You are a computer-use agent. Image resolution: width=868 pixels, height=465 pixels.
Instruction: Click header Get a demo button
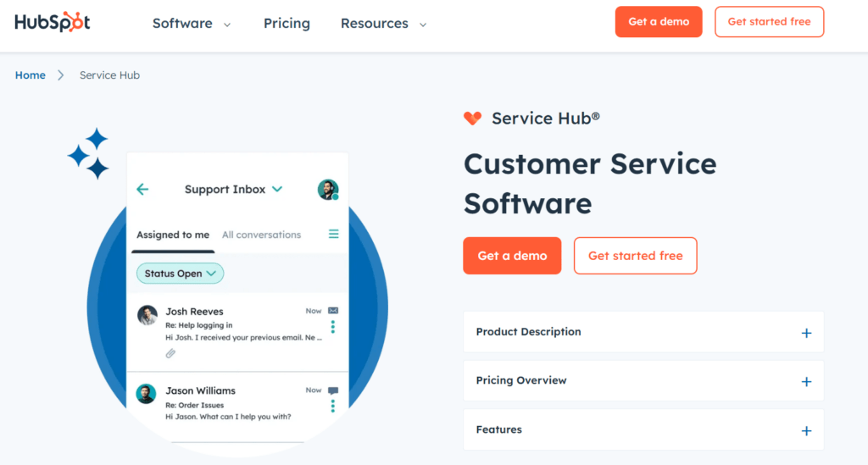[x=659, y=21]
